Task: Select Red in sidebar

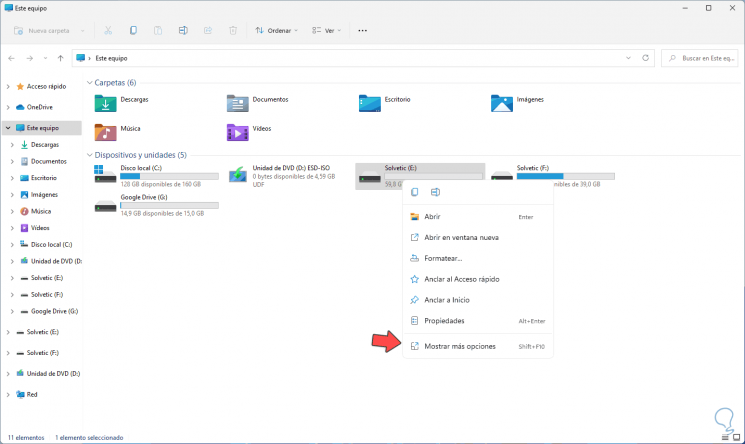Action: (x=31, y=395)
